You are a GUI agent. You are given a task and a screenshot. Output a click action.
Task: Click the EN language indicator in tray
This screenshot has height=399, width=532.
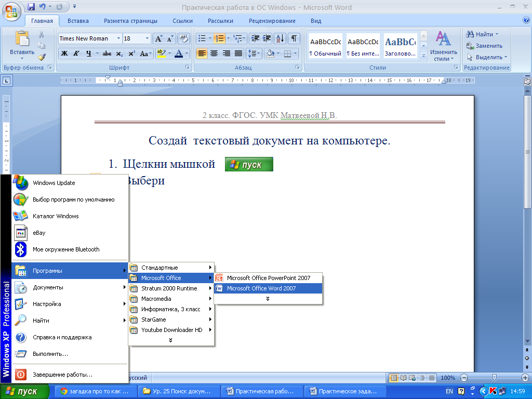coord(449,391)
